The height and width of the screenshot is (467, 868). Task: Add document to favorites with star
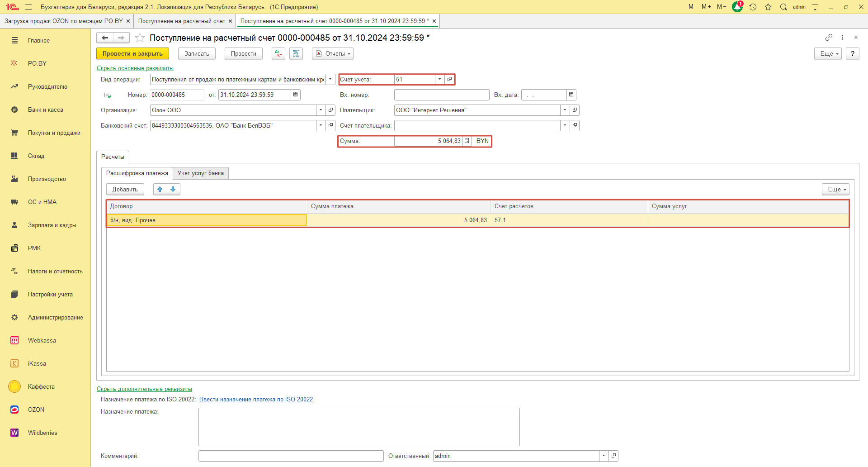(140, 38)
